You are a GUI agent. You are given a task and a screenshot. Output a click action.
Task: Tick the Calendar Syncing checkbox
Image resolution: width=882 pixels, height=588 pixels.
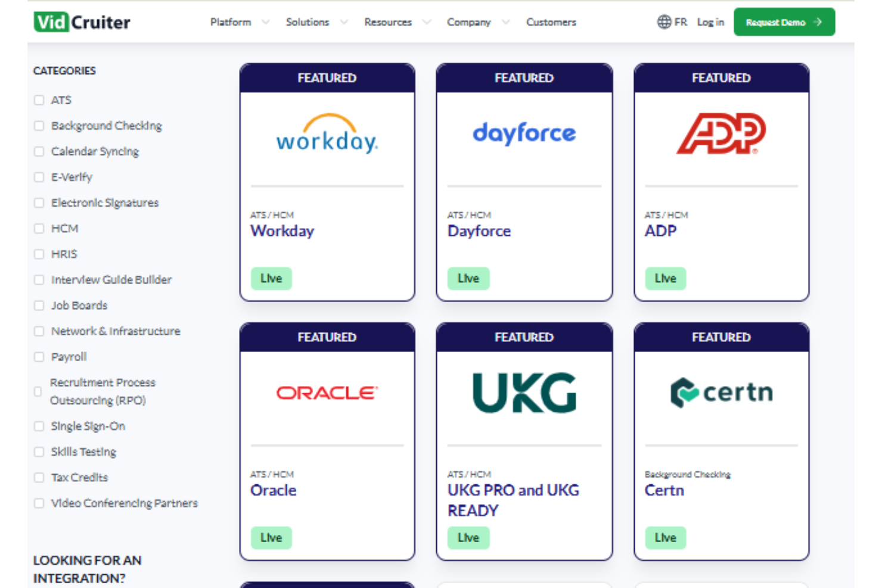click(x=39, y=151)
